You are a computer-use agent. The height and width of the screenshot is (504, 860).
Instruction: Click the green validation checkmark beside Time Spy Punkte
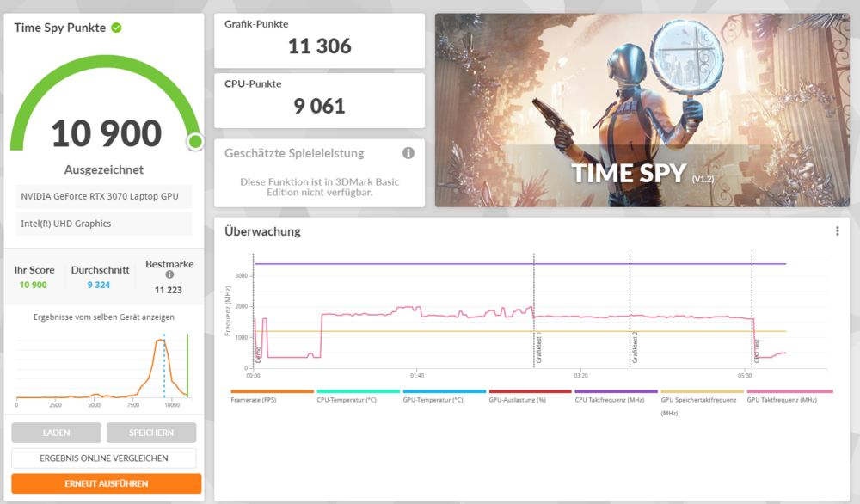[116, 28]
